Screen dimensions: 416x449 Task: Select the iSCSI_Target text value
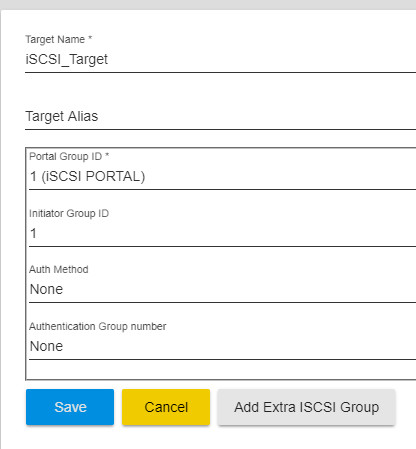point(67,60)
